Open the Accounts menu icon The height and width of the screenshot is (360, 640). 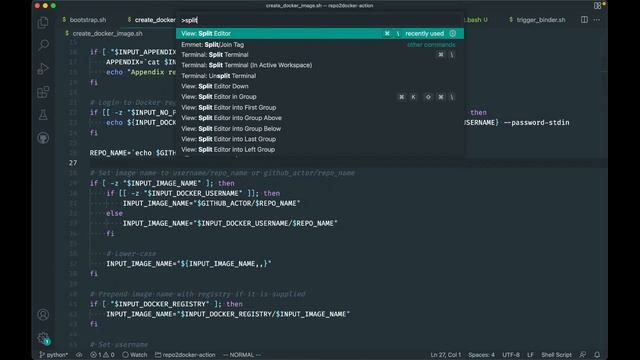pos(43,315)
